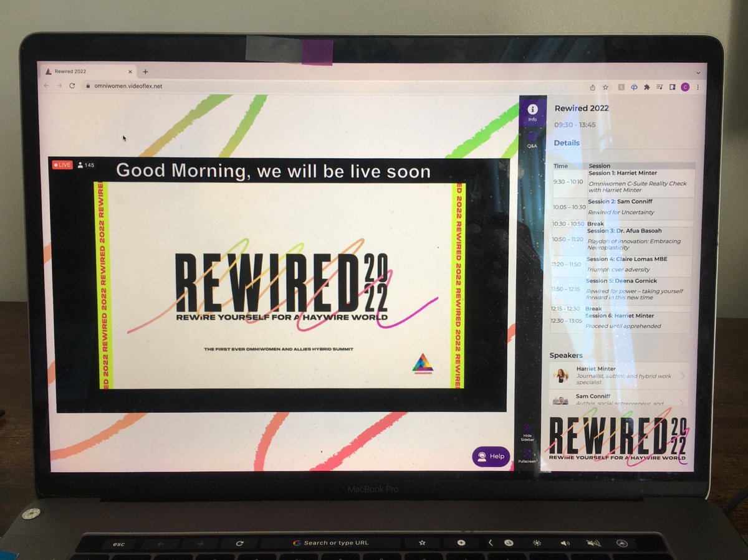Click Harriet Minter's speaker photo

(561, 375)
